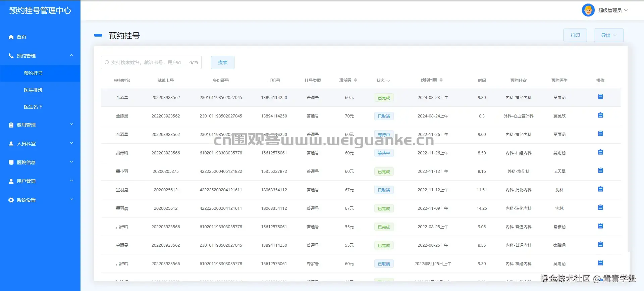Image resolution: width=644 pixels, height=291 pixels.
Task: Click phone number 15355227872
Action: pos(274,171)
